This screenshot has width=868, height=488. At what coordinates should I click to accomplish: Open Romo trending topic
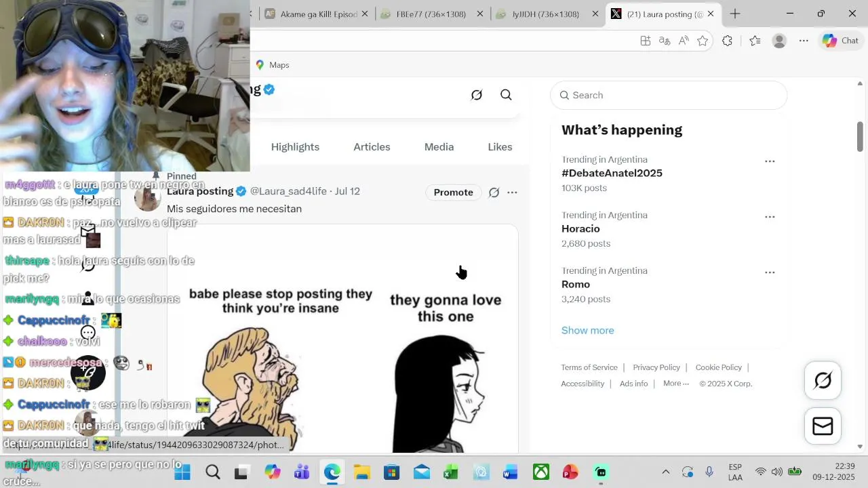tap(576, 284)
